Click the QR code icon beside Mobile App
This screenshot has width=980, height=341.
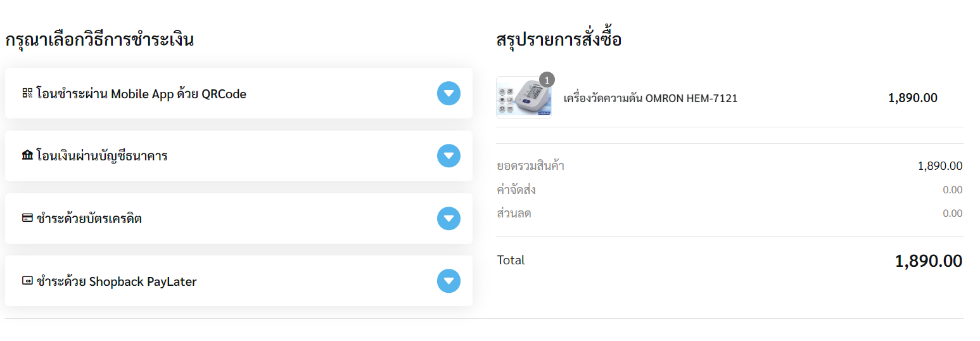tap(27, 93)
